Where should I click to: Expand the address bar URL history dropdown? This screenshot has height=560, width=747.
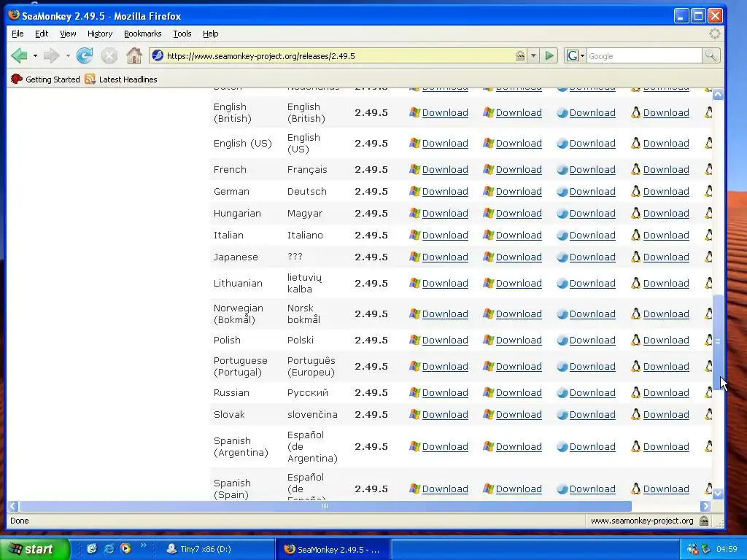[533, 55]
